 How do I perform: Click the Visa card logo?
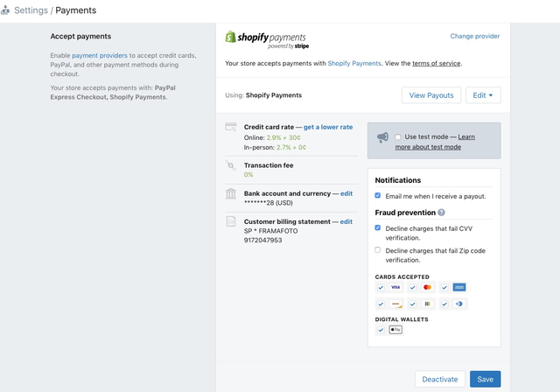click(395, 287)
